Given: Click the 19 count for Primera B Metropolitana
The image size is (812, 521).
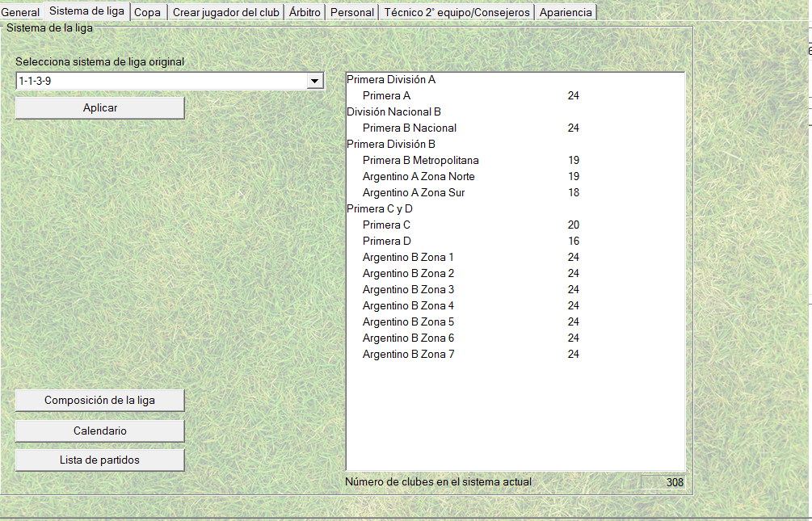Looking at the screenshot, I should [574, 160].
